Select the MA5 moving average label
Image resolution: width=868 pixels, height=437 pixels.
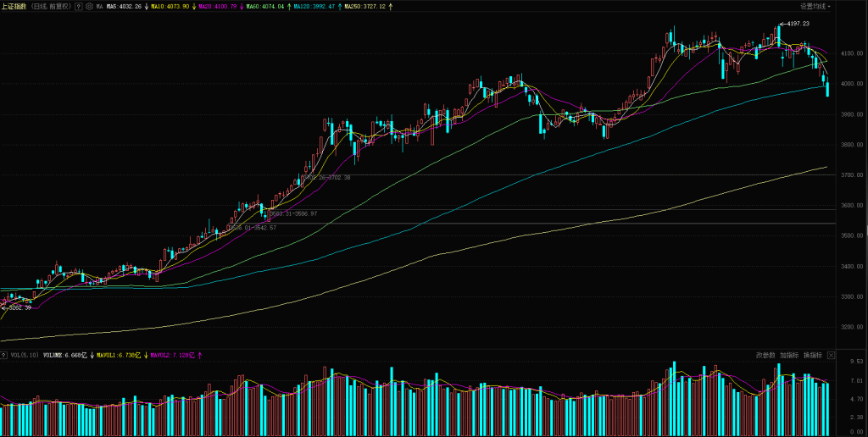125,6
